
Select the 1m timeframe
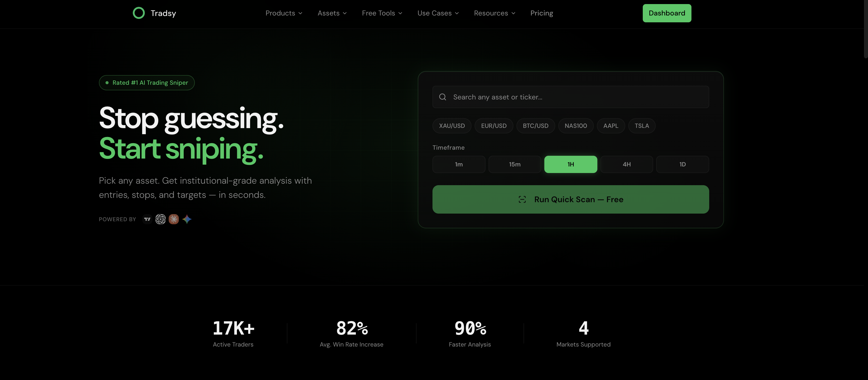point(459,164)
